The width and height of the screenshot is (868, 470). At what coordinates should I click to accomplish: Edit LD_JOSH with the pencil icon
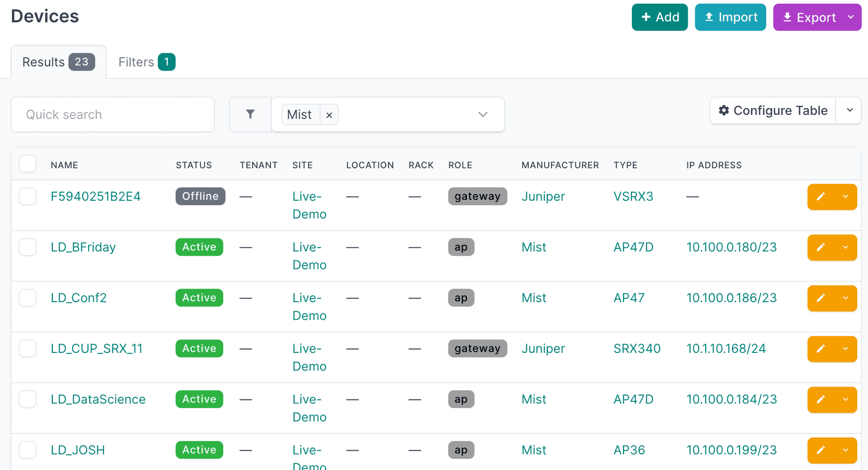[821, 450]
